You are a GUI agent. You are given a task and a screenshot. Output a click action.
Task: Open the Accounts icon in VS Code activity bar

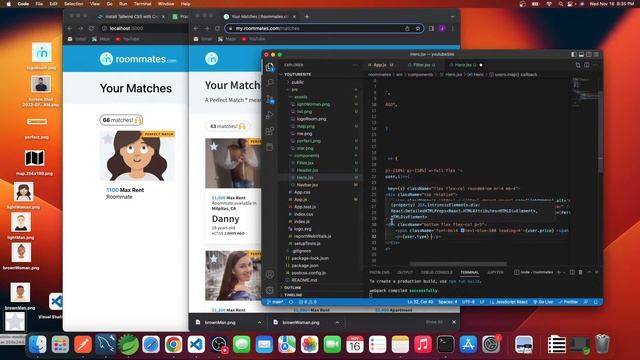pyautogui.click(x=270, y=275)
